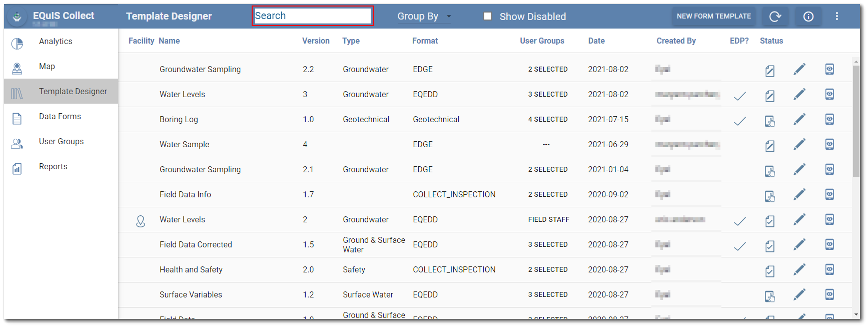Sort by the Version column header
The height and width of the screenshot is (327, 868).
click(316, 41)
